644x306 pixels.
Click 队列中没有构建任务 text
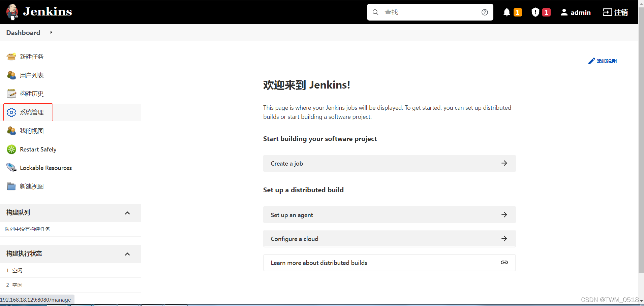(27, 229)
